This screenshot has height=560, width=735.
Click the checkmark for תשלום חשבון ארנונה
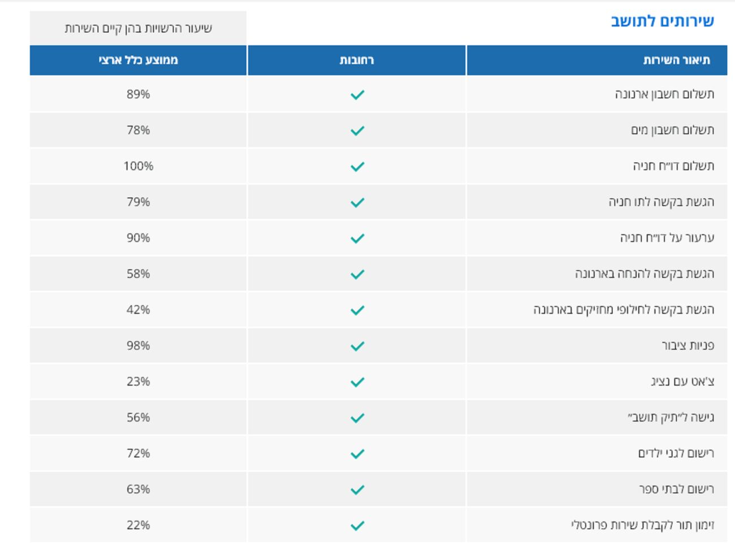[x=357, y=94]
